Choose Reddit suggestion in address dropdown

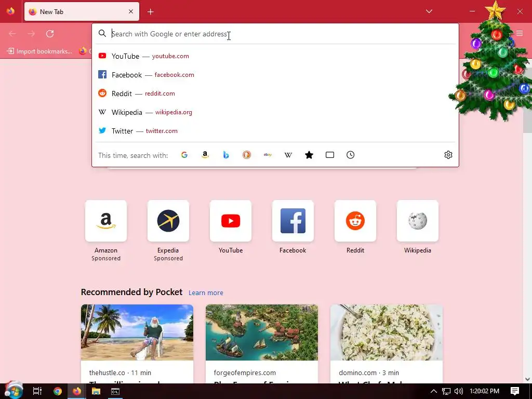click(x=275, y=94)
